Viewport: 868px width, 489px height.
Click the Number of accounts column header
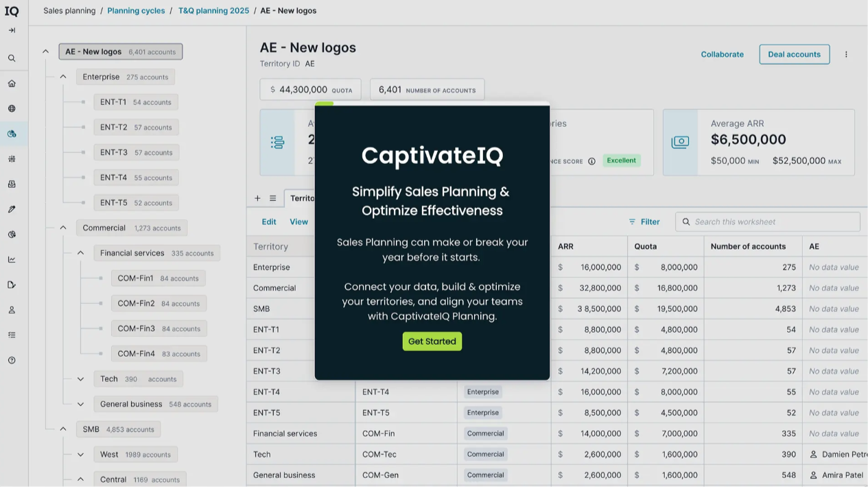(x=753, y=246)
